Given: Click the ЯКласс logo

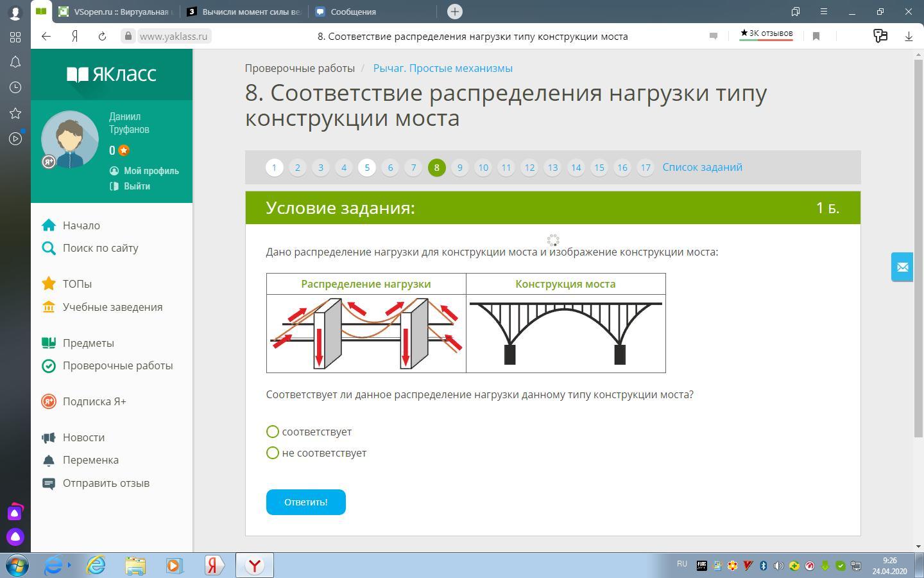Looking at the screenshot, I should (112, 74).
